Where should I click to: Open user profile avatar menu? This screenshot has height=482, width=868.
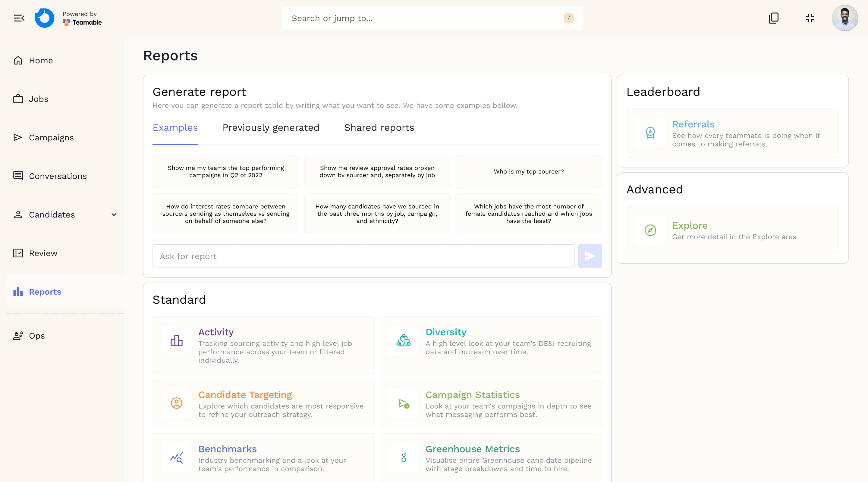pos(844,18)
